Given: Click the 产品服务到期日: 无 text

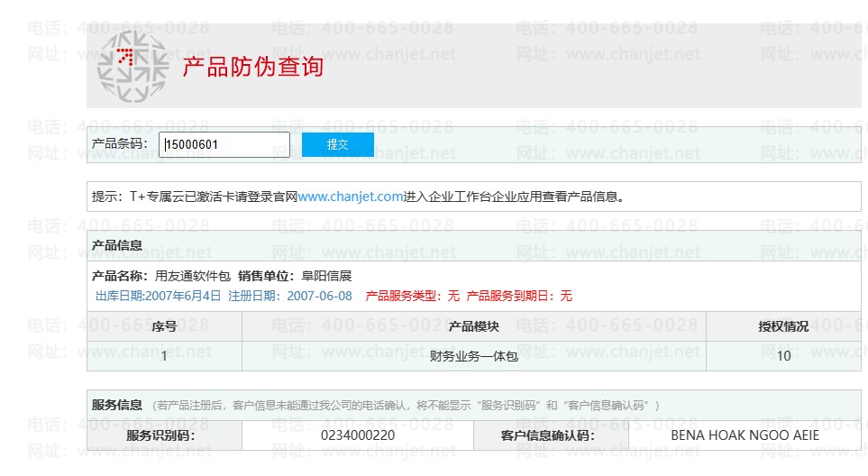Looking at the screenshot, I should click(519, 296).
